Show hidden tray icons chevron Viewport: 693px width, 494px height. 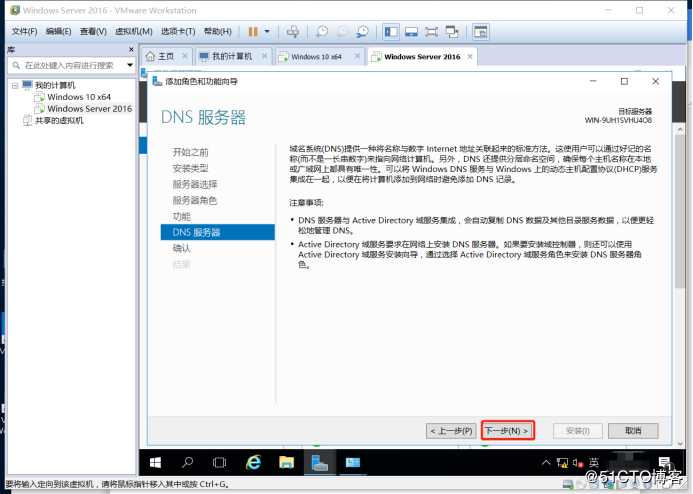tap(546, 463)
